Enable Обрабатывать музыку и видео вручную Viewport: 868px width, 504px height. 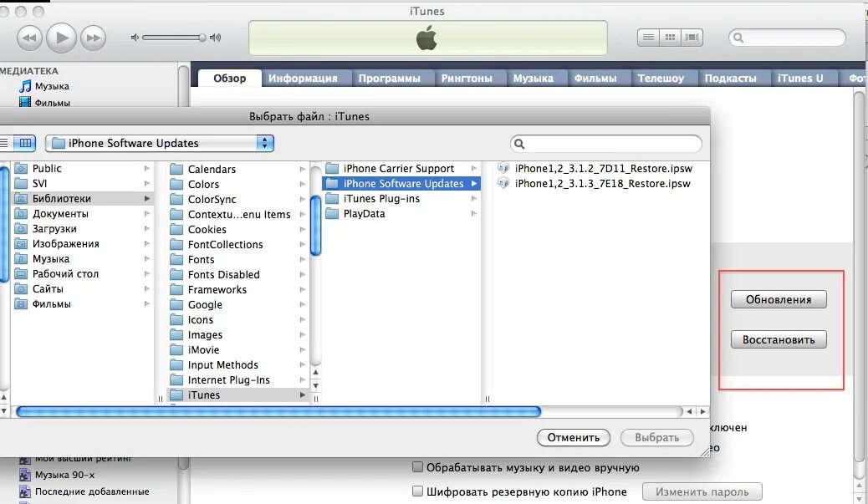(x=417, y=467)
